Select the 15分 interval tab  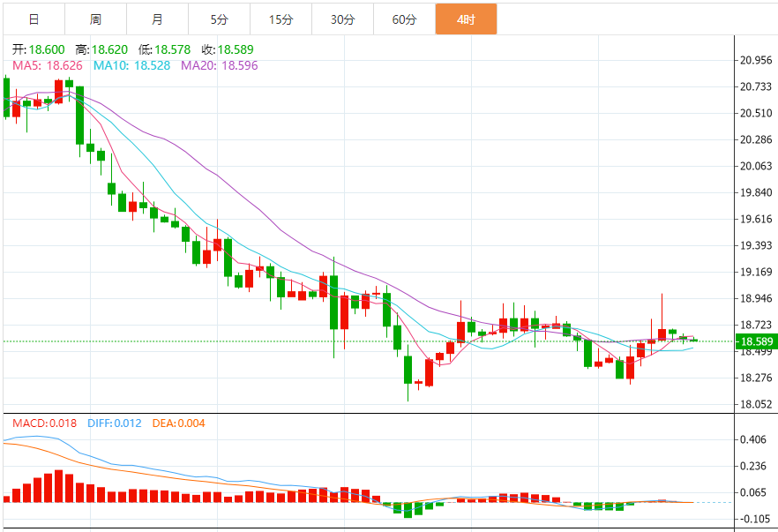point(281,19)
